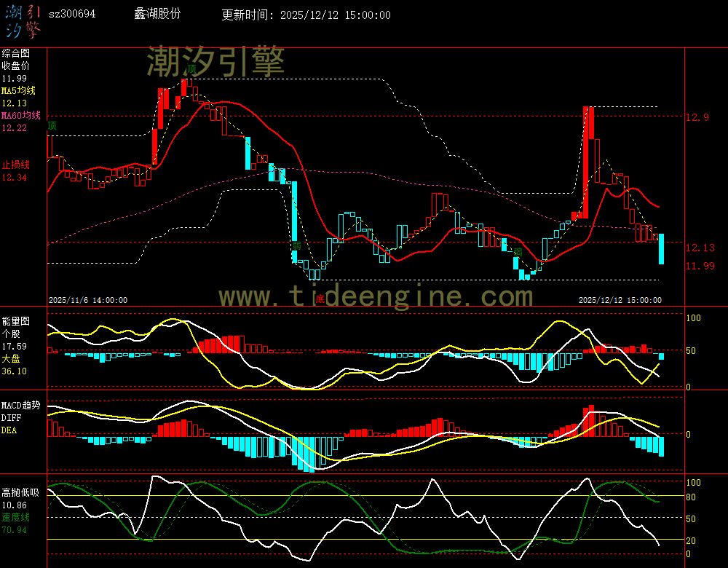Click the stock code sz300694
The height and width of the screenshot is (568, 728).
[x=72, y=15]
